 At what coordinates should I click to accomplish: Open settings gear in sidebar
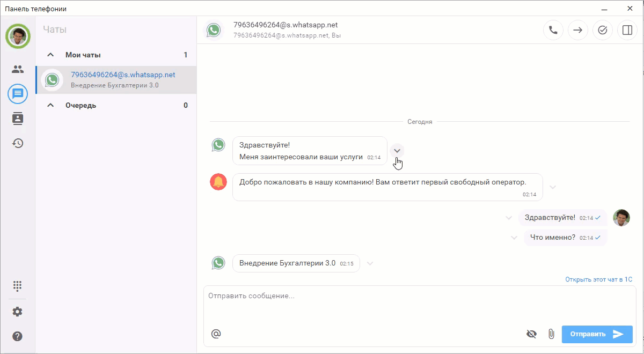[18, 312]
